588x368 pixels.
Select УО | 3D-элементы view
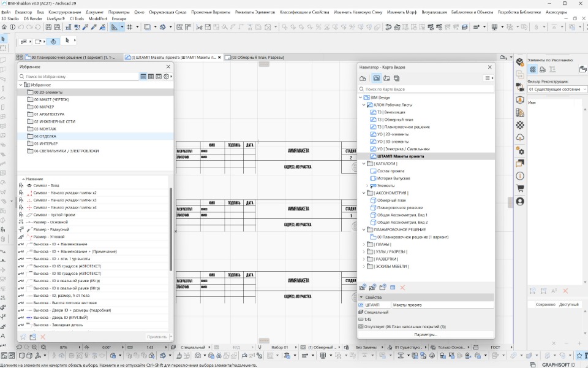(393, 142)
